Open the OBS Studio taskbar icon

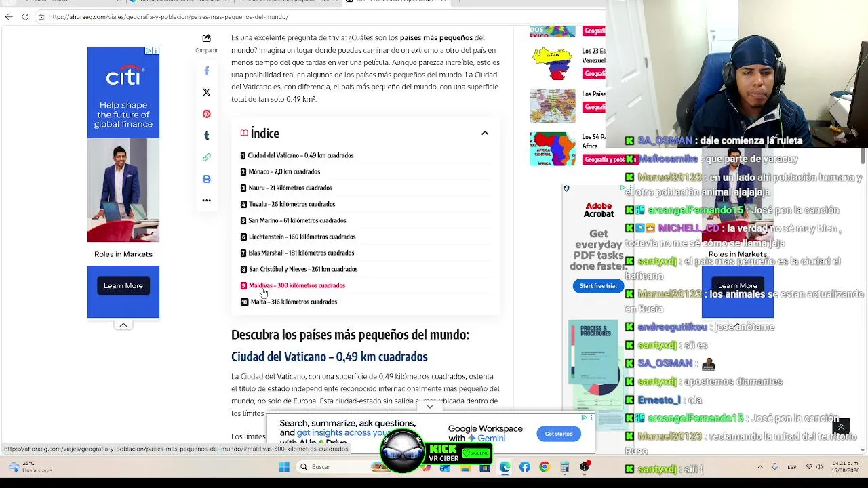point(585,467)
